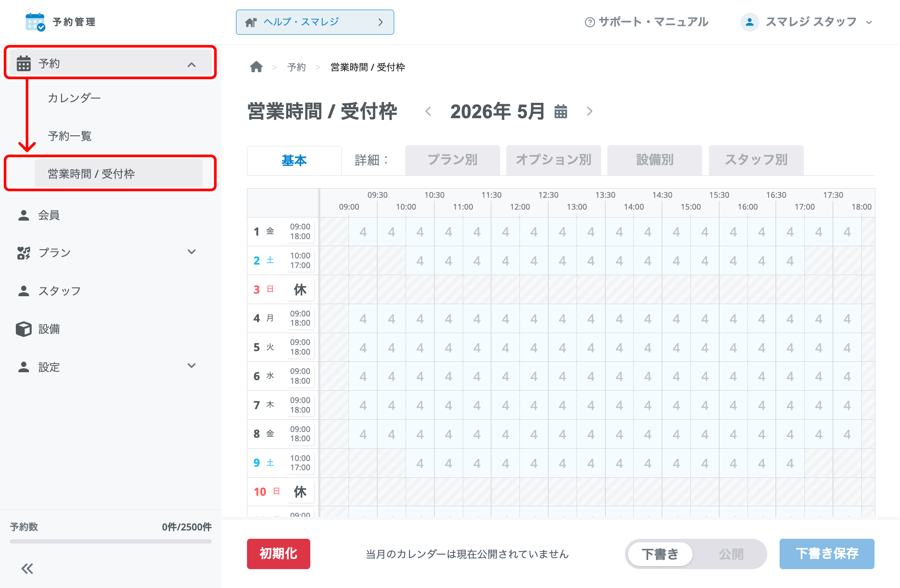Image resolution: width=900 pixels, height=588 pixels.
Task: Open カレンダー in the sidebar
Action: [x=74, y=98]
